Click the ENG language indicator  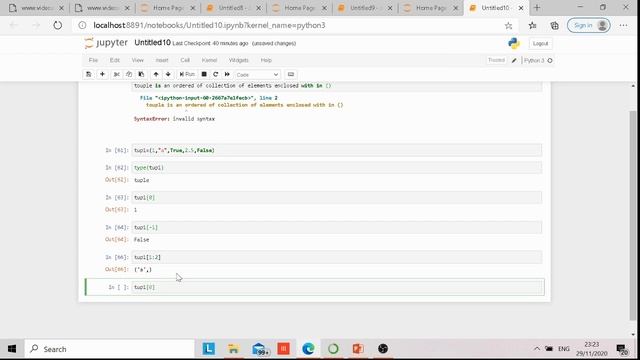564,349
